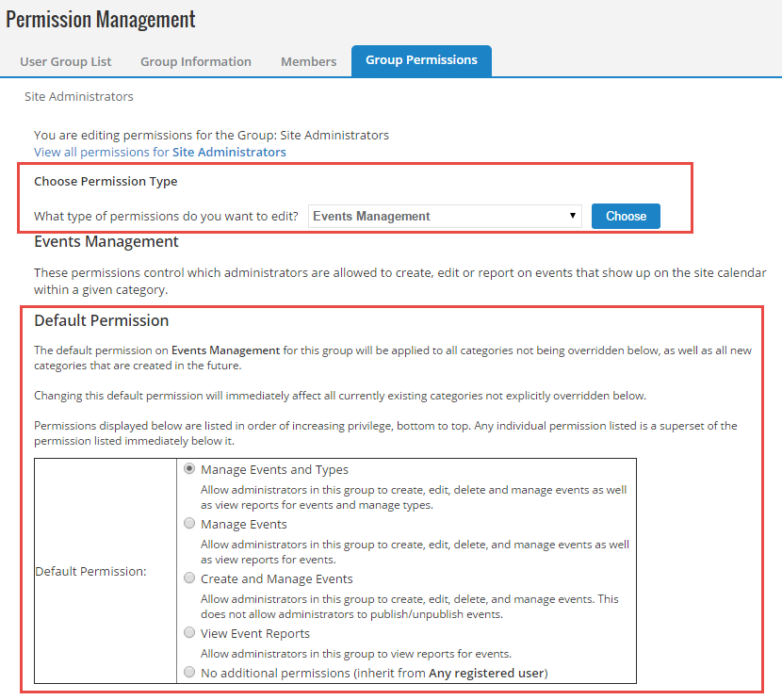Click the bold 'Any registered user' text
The width and height of the screenshot is (782, 700).
486,673
